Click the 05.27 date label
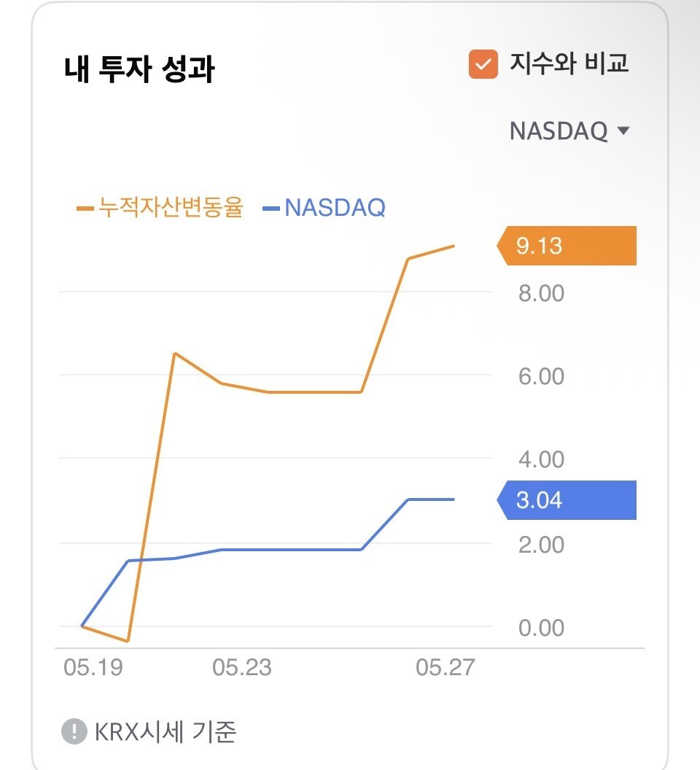This screenshot has width=700, height=770. [445, 667]
